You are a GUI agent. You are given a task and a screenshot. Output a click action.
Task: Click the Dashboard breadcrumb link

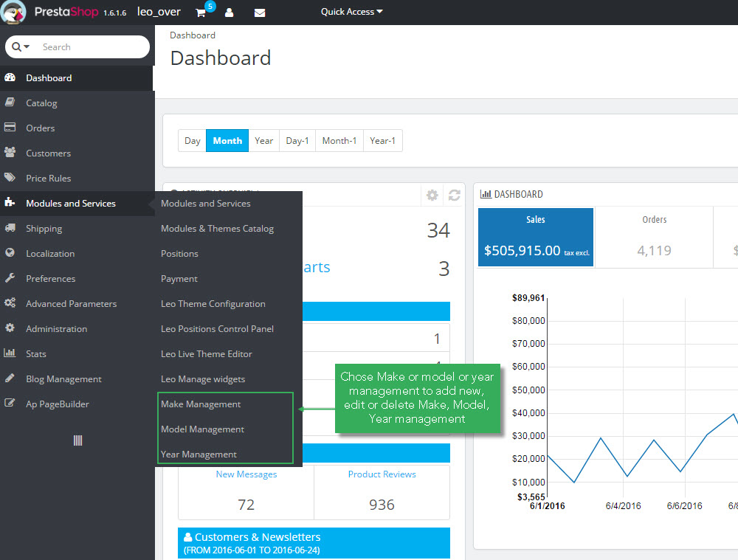(x=193, y=35)
